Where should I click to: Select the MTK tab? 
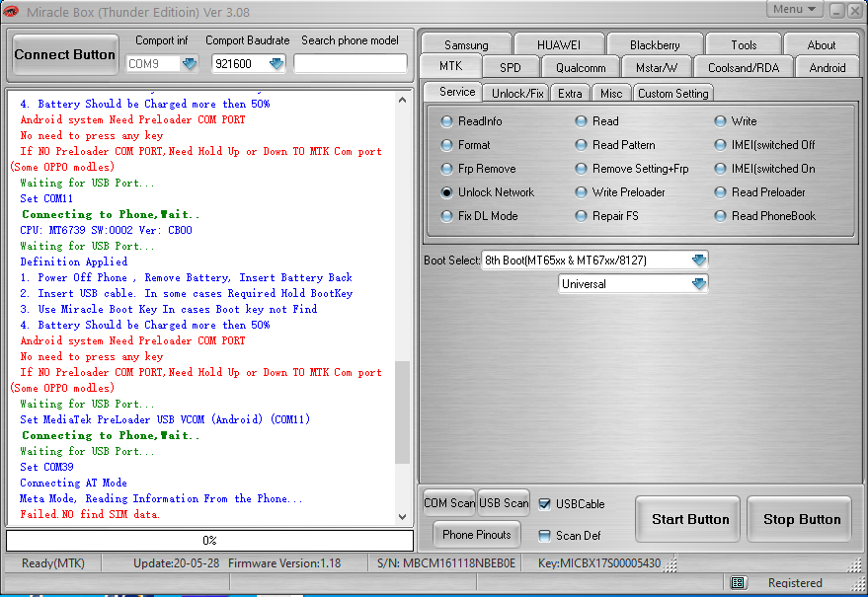tap(450, 66)
